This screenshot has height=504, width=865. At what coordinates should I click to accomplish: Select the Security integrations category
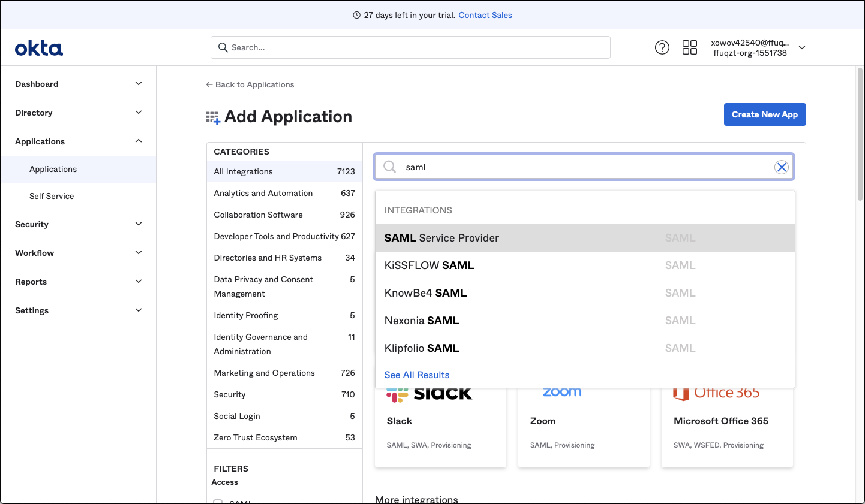click(x=284, y=394)
